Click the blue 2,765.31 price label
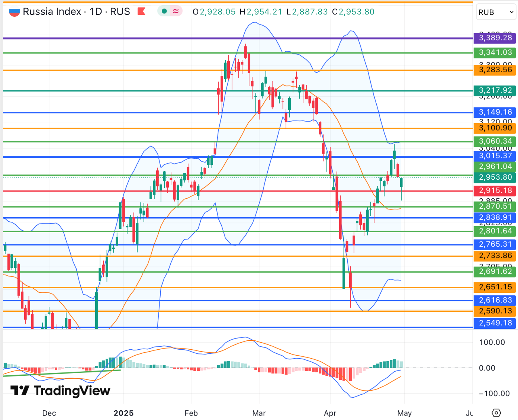The image size is (518, 420). coord(495,244)
